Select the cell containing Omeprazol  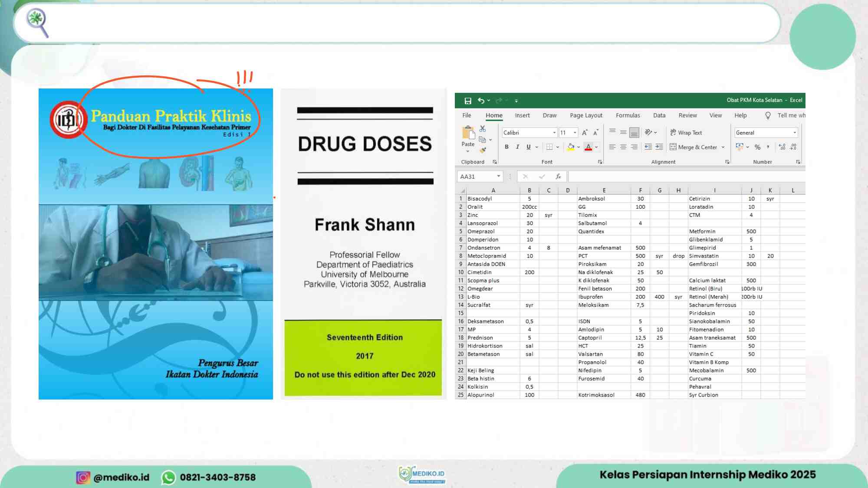493,232
